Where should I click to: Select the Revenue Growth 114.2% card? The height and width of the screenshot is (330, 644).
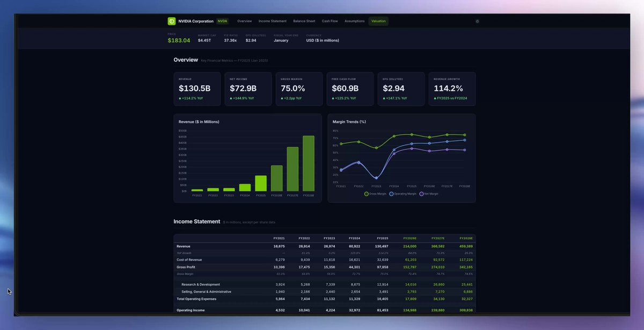[452, 89]
